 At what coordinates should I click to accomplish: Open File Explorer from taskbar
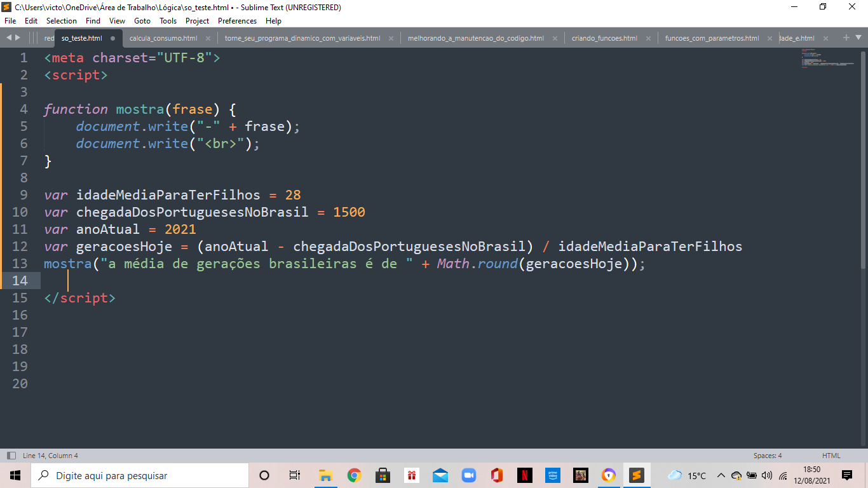coord(325,475)
